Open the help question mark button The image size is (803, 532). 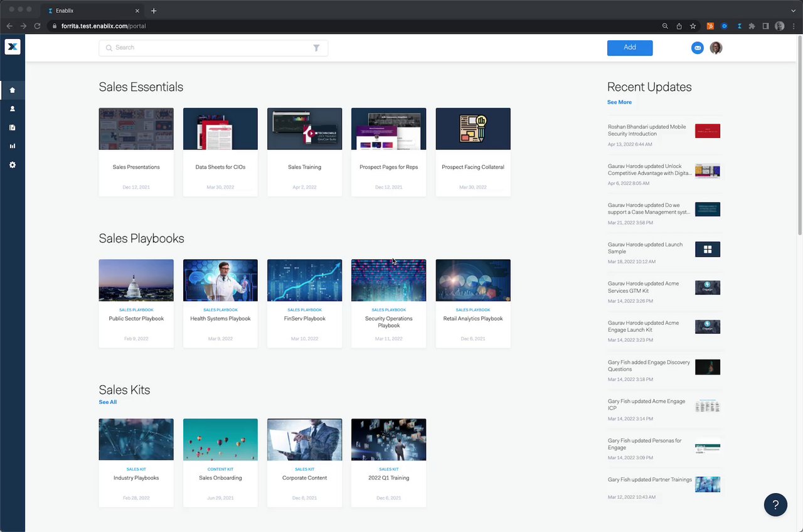pyautogui.click(x=775, y=505)
